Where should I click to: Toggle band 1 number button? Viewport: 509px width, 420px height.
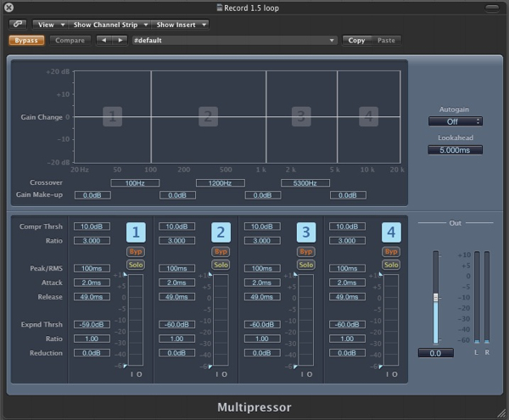136,232
